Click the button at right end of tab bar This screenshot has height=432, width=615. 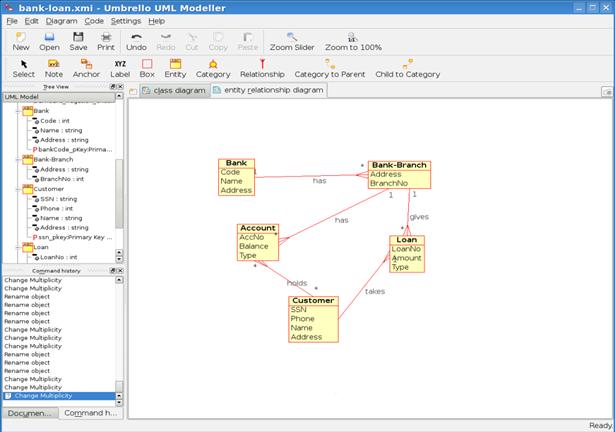[x=607, y=92]
